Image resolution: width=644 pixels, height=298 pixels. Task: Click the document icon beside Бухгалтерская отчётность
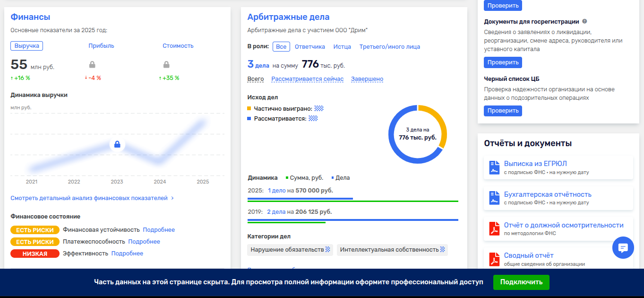point(494,198)
